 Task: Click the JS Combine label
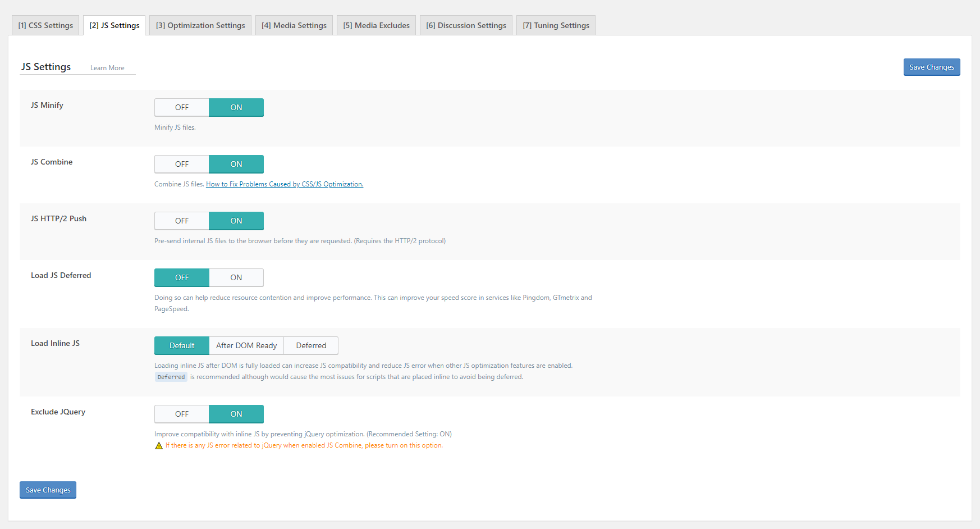pos(52,162)
